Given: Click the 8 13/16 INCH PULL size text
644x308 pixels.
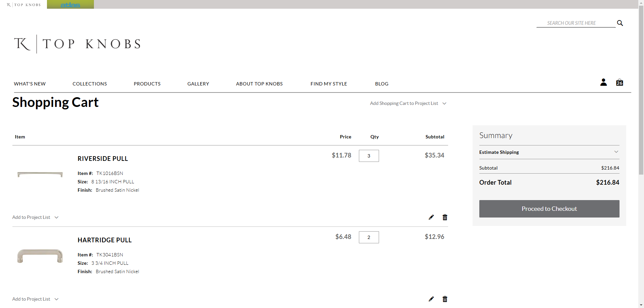Looking at the screenshot, I should pyautogui.click(x=113, y=182).
